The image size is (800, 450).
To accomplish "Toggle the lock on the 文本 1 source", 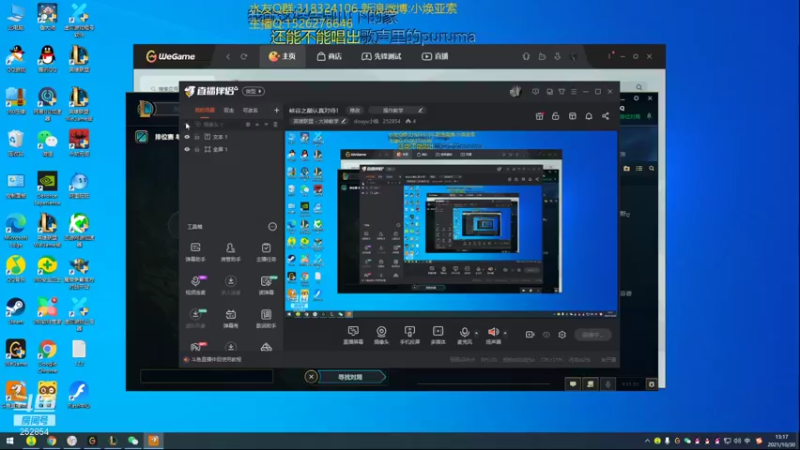I will 197,137.
